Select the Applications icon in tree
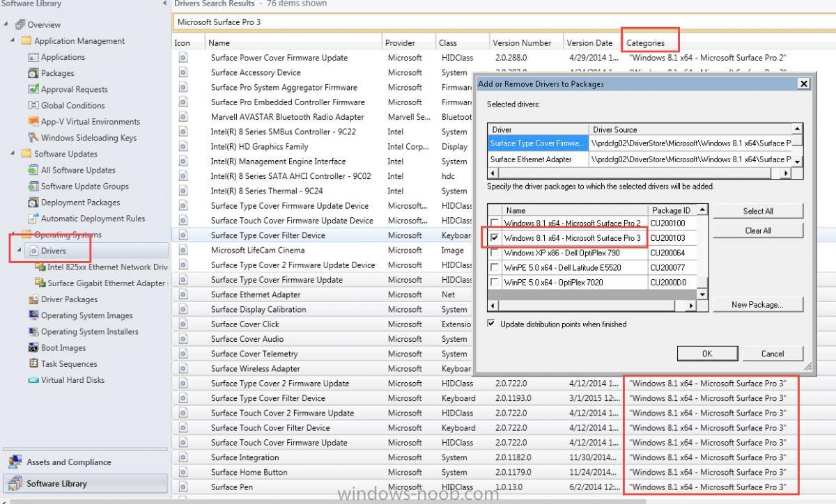Image resolution: width=836 pixels, height=504 pixels. [x=33, y=57]
